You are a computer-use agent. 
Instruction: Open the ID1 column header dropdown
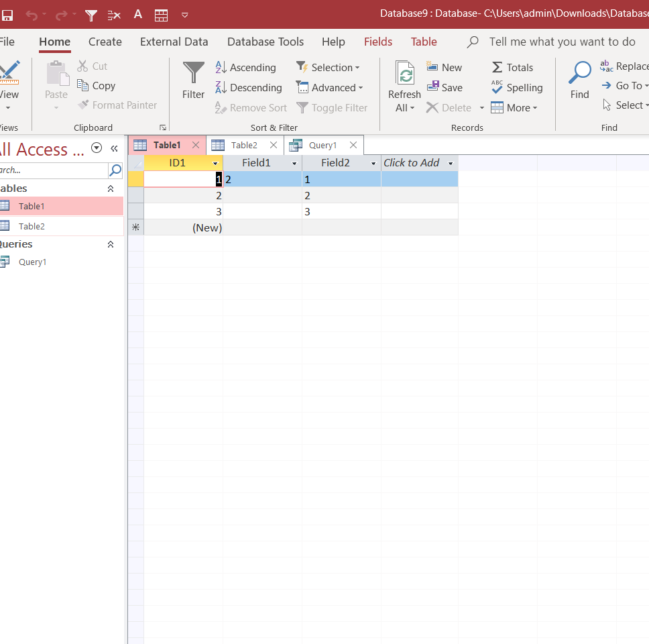215,164
